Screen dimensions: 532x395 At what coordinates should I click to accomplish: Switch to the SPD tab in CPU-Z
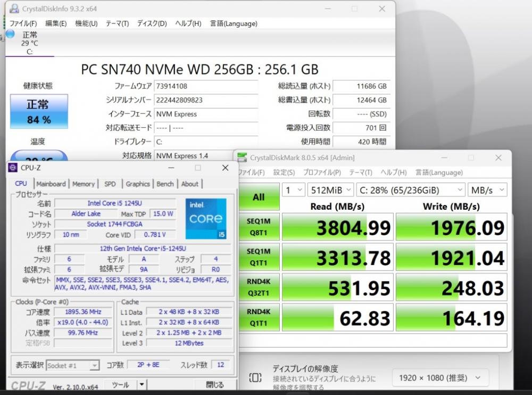point(110,184)
